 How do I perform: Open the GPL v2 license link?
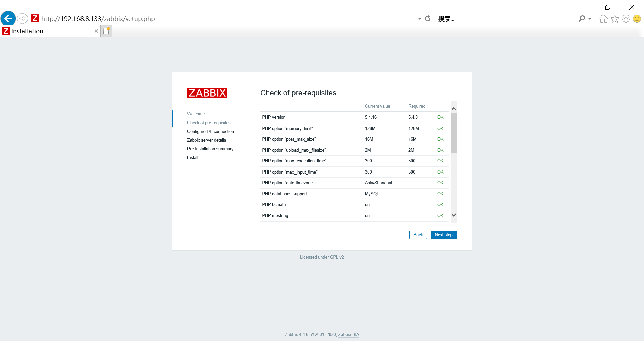click(337, 257)
